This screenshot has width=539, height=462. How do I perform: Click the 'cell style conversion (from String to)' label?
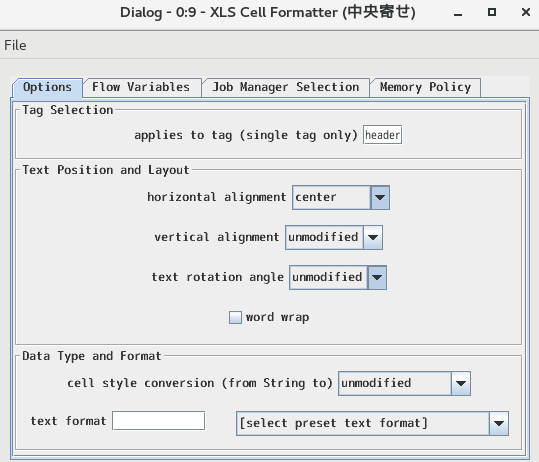200,383
